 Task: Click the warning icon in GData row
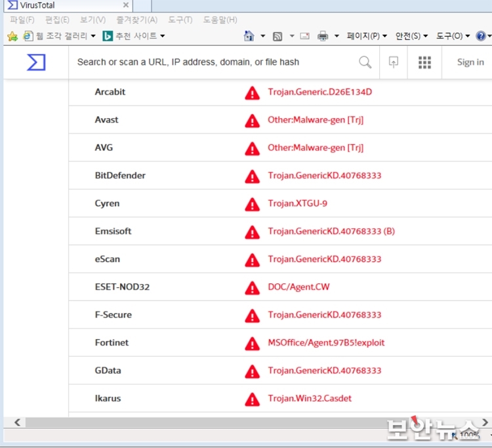pyautogui.click(x=253, y=372)
